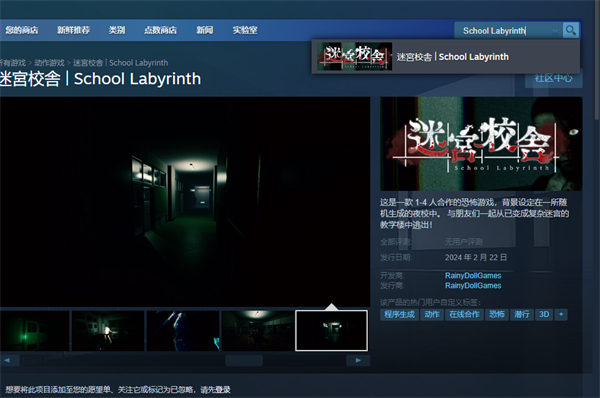Screen dimensions: 600x398
Task: Click the 社区中心 community hub button
Action: (x=553, y=79)
